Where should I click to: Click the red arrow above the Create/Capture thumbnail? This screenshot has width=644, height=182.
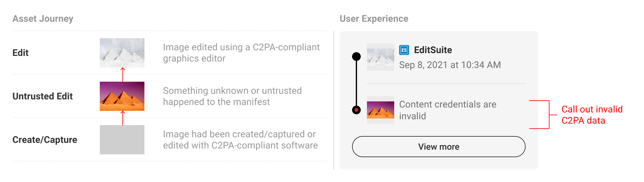tap(123, 118)
